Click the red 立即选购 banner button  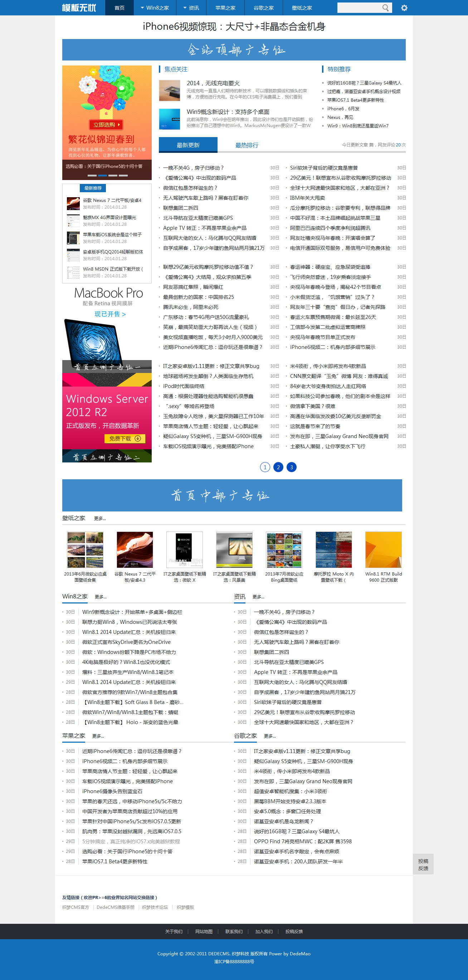click(x=107, y=125)
